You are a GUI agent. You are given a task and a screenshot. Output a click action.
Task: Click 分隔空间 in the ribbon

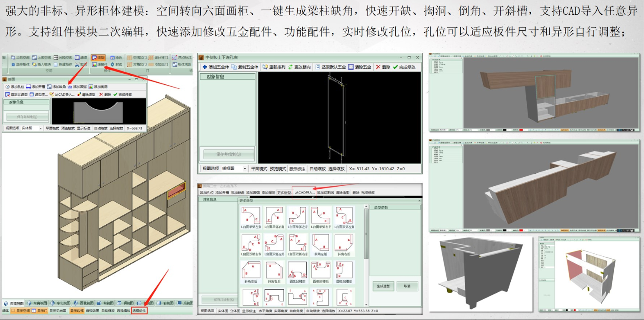click(63, 58)
